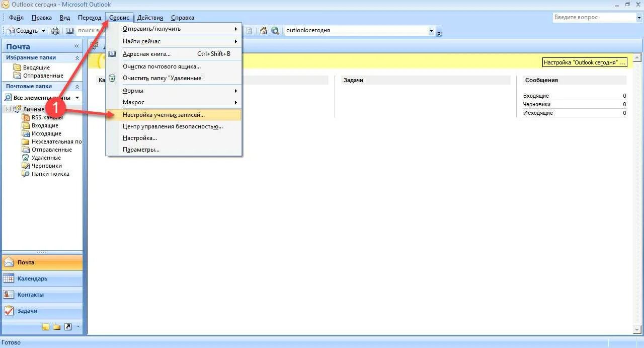Click the yellow Notes icon

tap(46, 327)
